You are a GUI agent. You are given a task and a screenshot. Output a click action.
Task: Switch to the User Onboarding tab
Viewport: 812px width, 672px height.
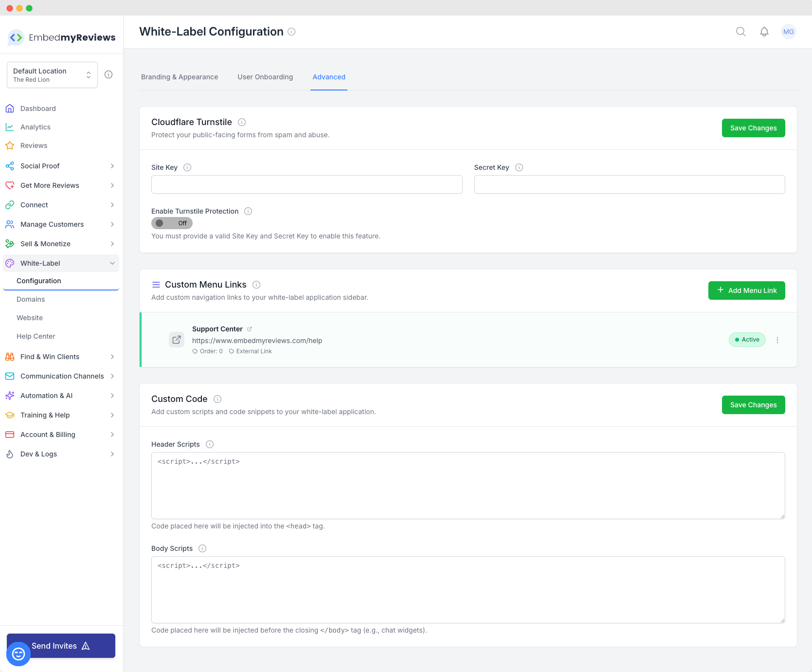coord(265,77)
